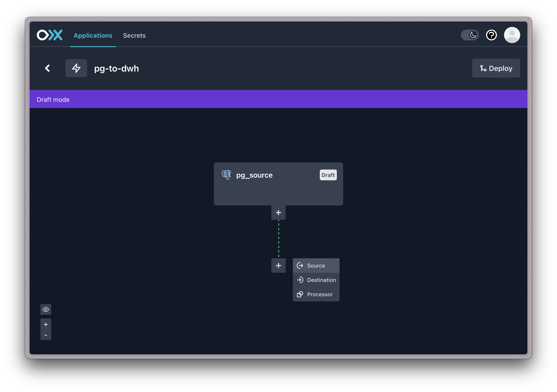The width and height of the screenshot is (557, 392).
Task: Toggle the dark mode moon switch
Action: click(470, 35)
